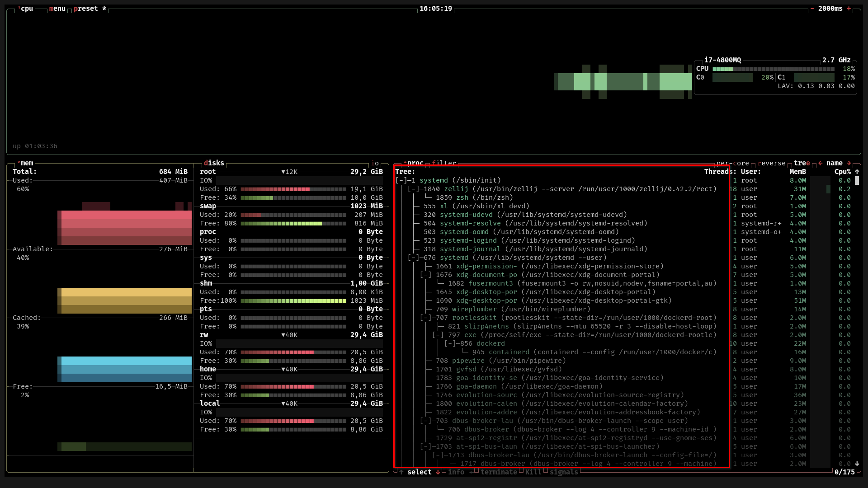
Task: Toggle disk io mode
Action: pos(375,163)
